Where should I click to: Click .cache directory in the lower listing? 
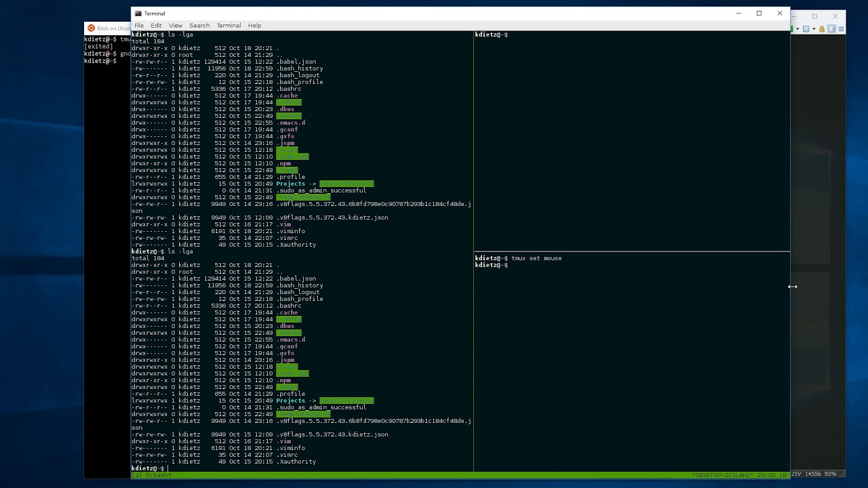[287, 312]
